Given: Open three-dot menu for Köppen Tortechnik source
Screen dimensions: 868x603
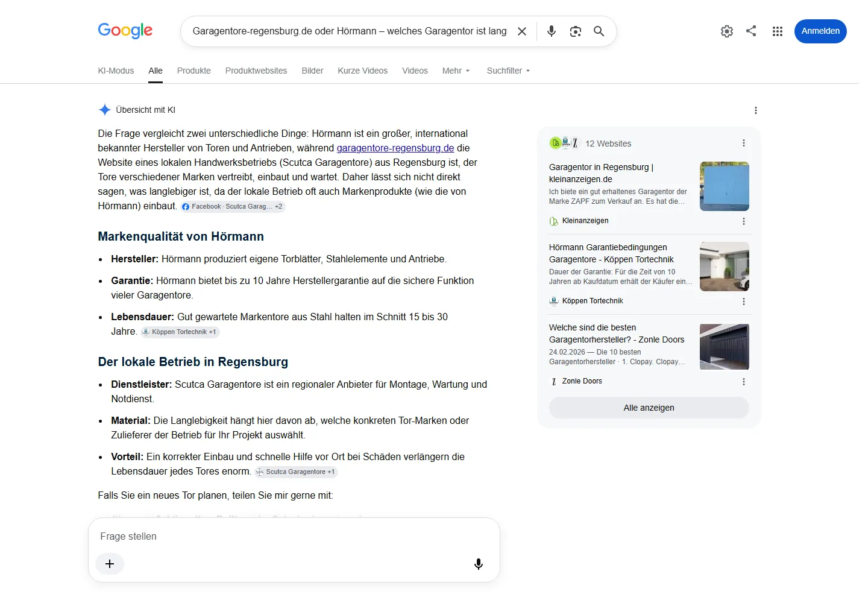Looking at the screenshot, I should point(744,301).
